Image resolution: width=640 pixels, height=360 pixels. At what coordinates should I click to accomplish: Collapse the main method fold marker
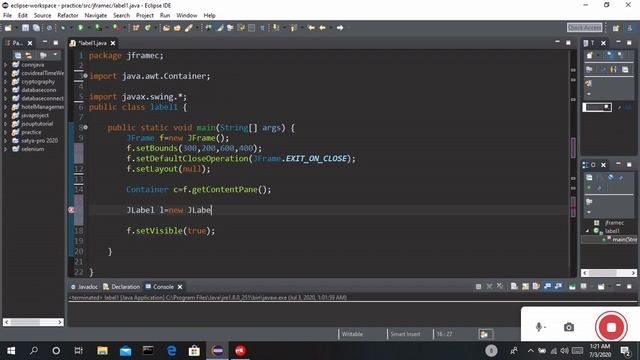point(85,127)
